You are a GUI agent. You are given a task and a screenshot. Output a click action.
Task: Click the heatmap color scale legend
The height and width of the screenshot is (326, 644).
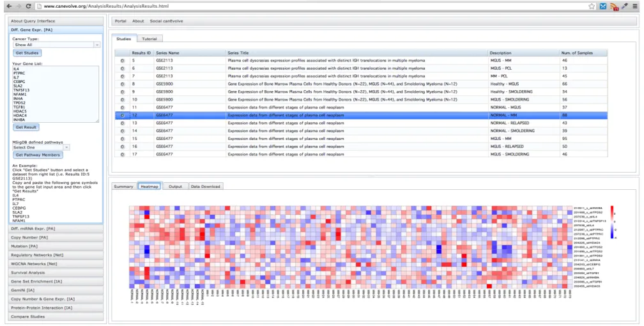(x=612, y=222)
